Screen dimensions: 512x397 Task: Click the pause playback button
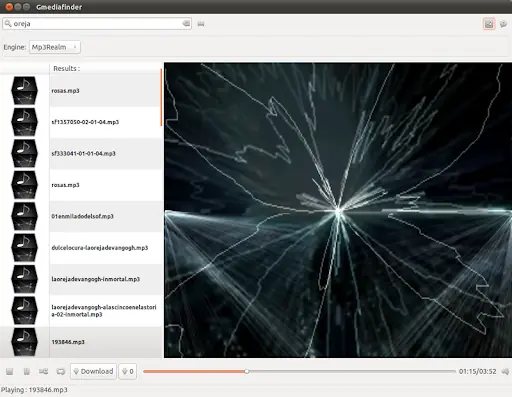(27, 371)
